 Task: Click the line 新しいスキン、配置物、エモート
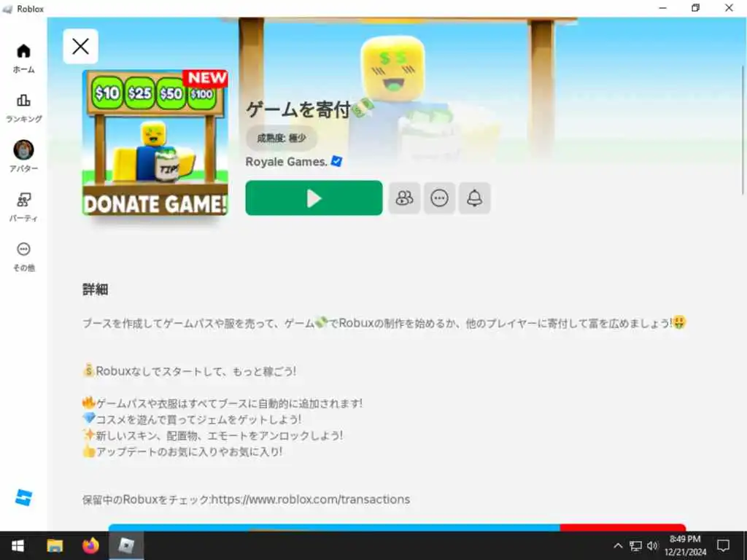tap(212, 435)
